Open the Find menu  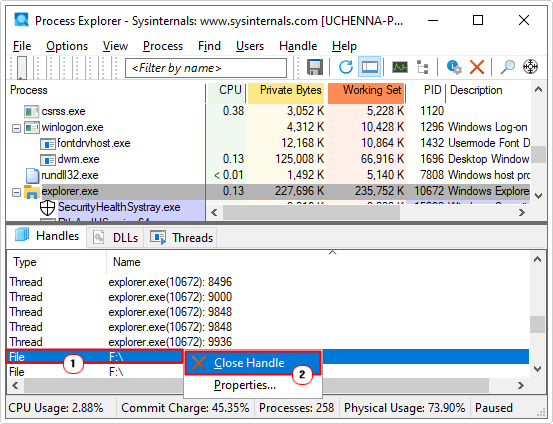(x=209, y=46)
